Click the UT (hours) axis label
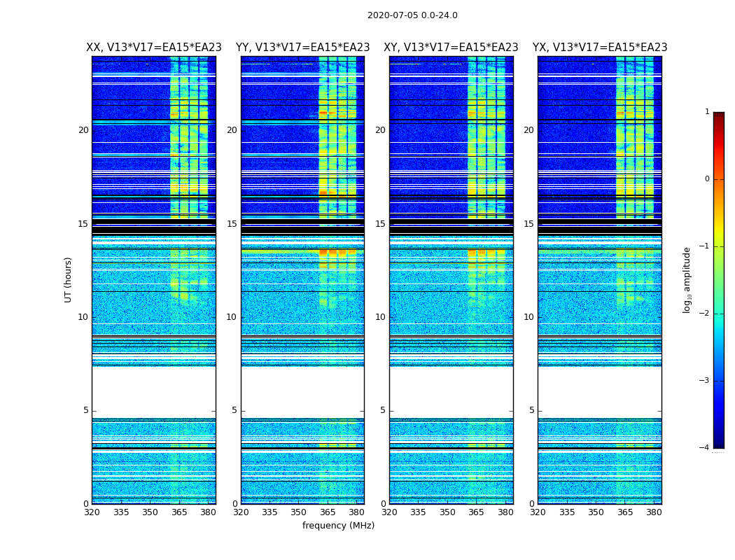735x560 pixels. point(68,280)
